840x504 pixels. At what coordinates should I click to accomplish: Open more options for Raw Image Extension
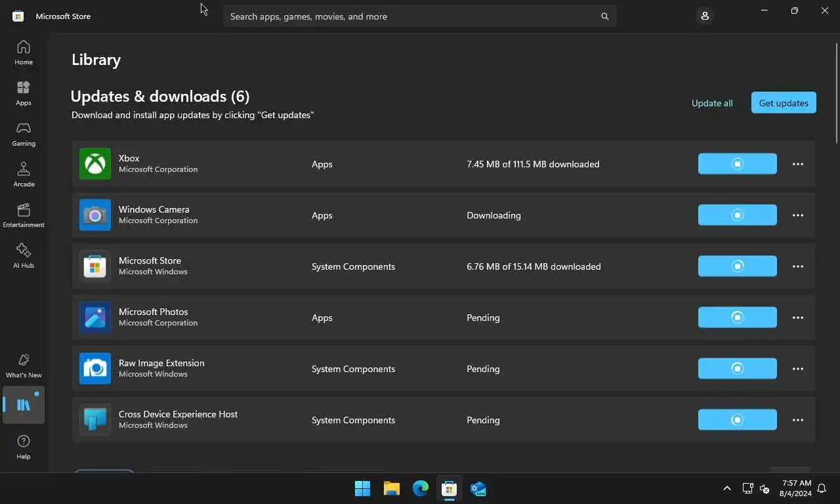point(798,369)
